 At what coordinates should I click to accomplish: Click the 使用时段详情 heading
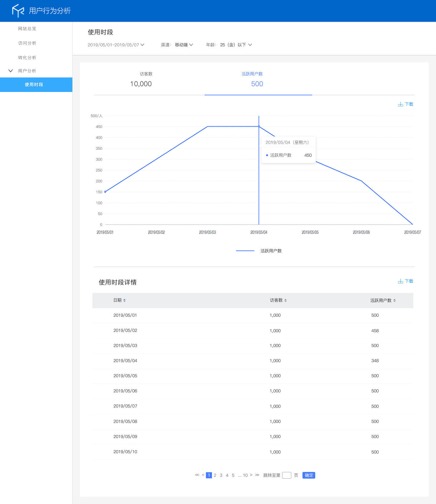[x=117, y=282]
